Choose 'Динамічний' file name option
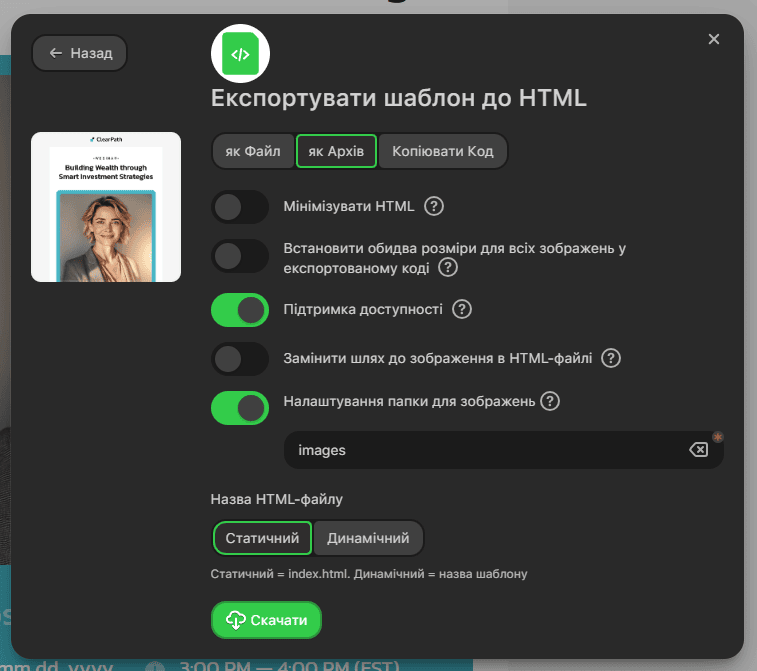Image resolution: width=757 pixels, height=671 pixels. pos(368,538)
